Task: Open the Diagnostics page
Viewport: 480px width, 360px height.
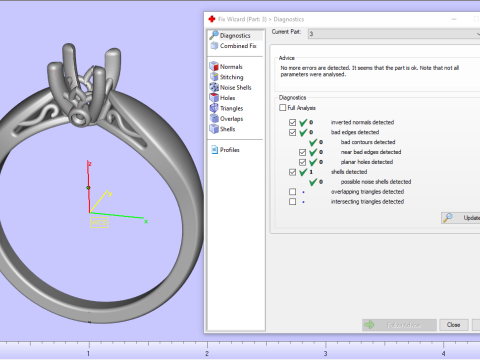Action: click(x=235, y=35)
